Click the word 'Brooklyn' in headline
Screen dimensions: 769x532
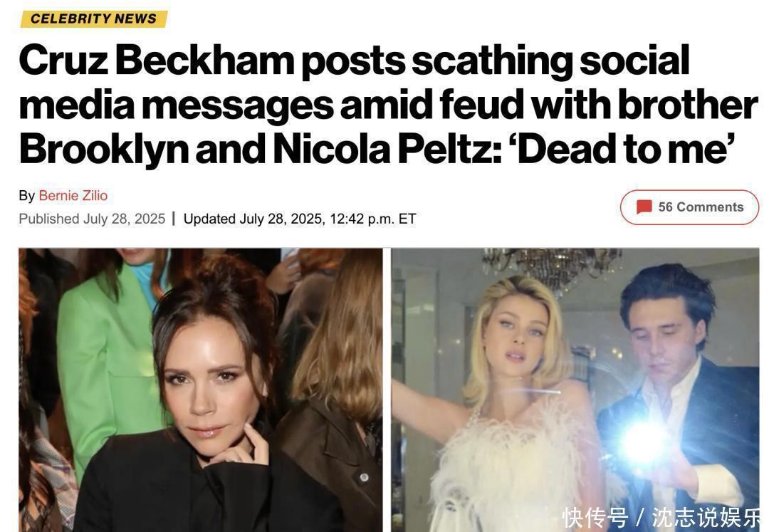tap(103, 147)
